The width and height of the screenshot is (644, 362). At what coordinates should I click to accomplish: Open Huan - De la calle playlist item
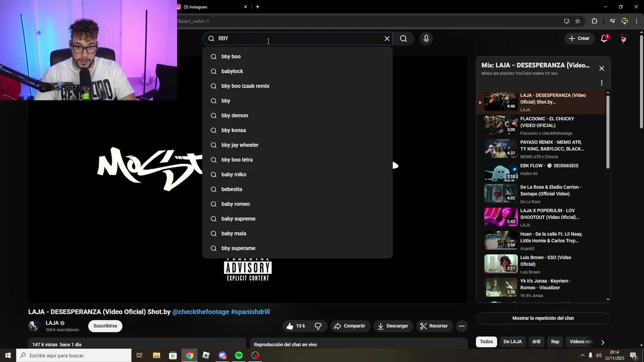(541, 241)
